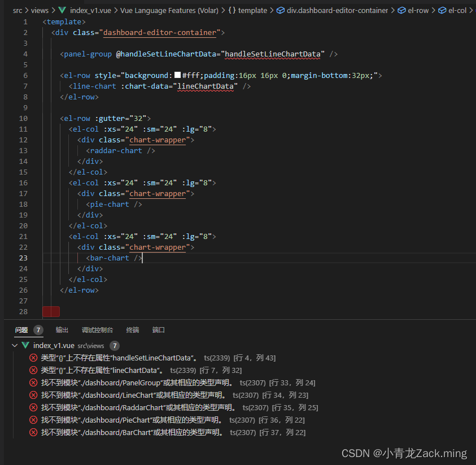Click the error icon beside the PieChart module problem
476x465 pixels.
(x=33, y=420)
